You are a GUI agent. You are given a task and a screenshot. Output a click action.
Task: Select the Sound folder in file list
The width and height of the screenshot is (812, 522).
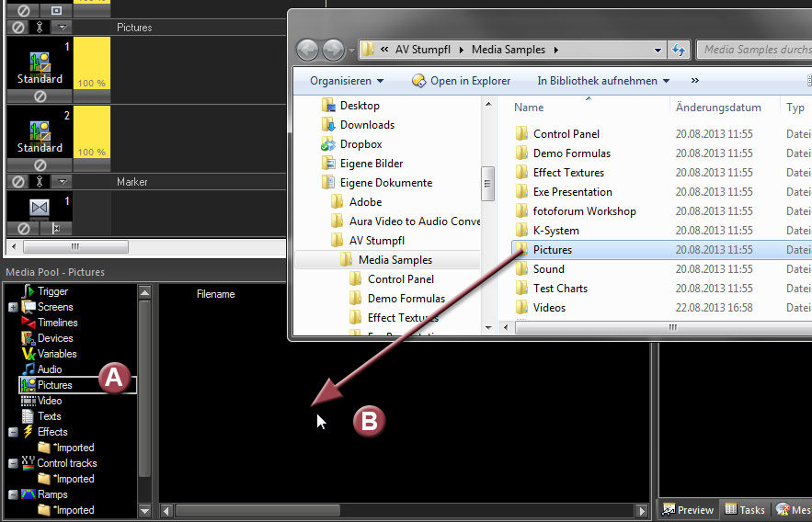pyautogui.click(x=548, y=269)
